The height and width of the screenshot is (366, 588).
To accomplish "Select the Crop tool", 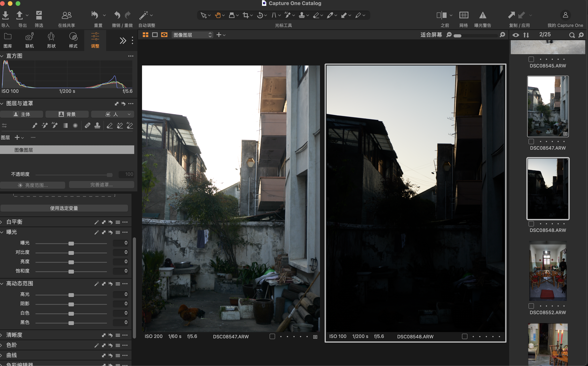I will tap(246, 15).
